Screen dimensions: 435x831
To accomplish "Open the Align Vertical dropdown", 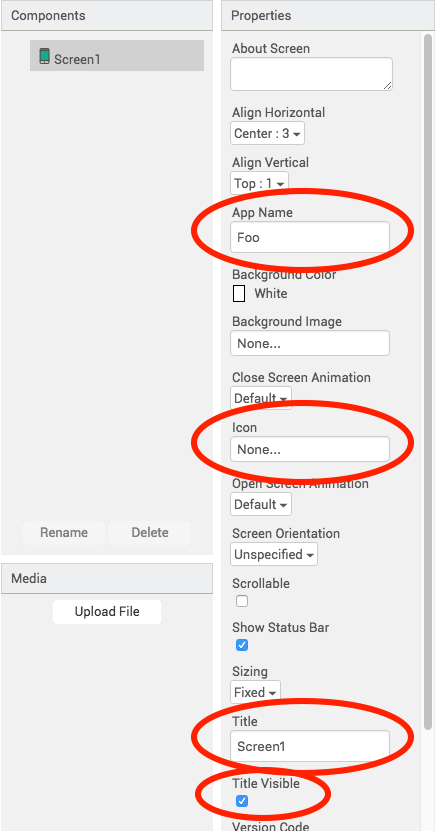I will pyautogui.click(x=260, y=183).
